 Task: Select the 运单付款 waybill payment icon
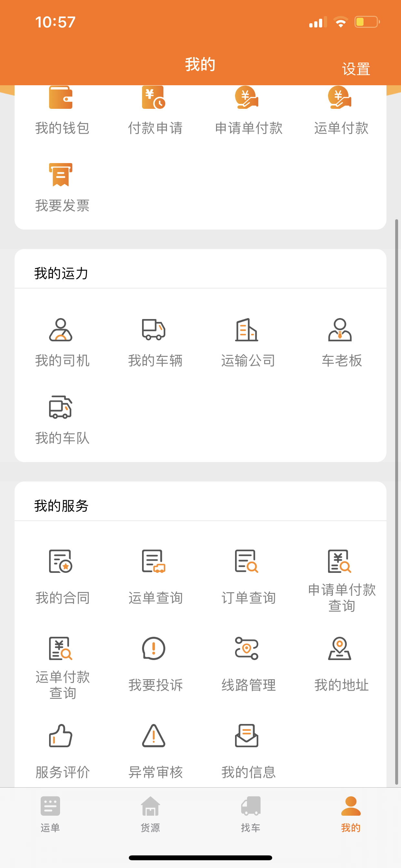340,98
